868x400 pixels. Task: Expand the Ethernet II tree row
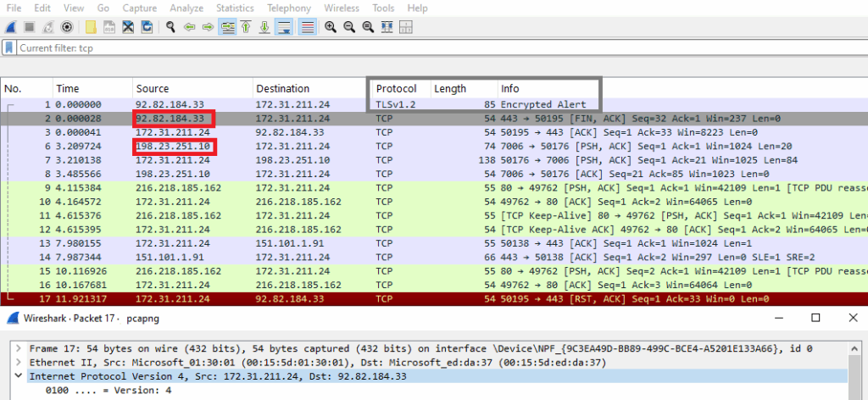pos(19,363)
